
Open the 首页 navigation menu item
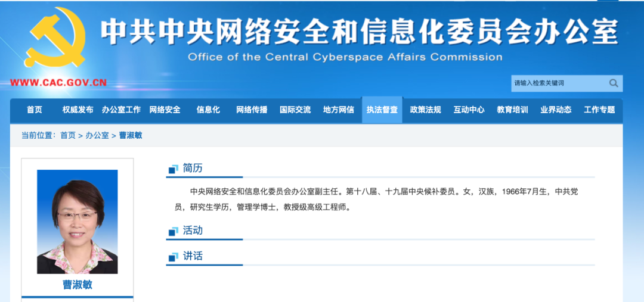35,110
